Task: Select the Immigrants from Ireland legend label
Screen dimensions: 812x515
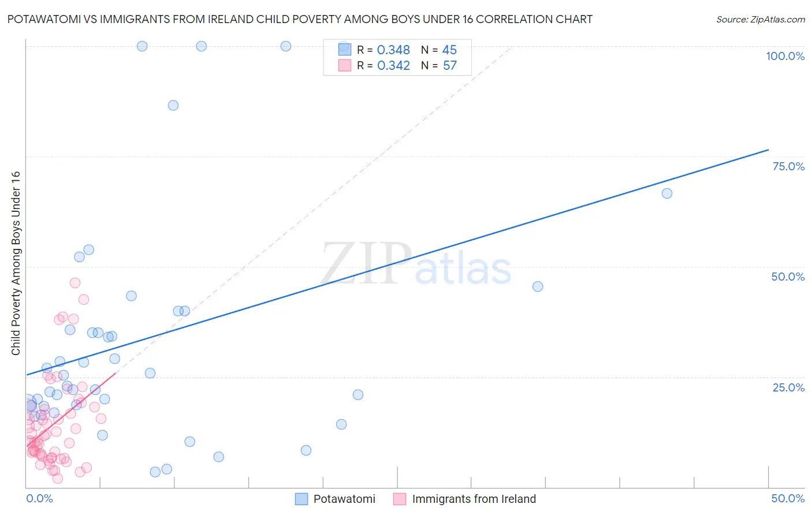Action: point(474,499)
